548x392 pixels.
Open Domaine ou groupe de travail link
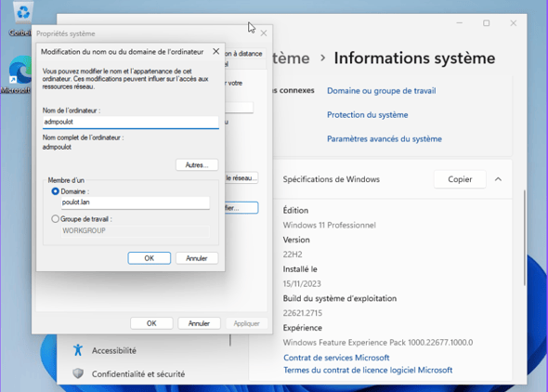pos(382,91)
